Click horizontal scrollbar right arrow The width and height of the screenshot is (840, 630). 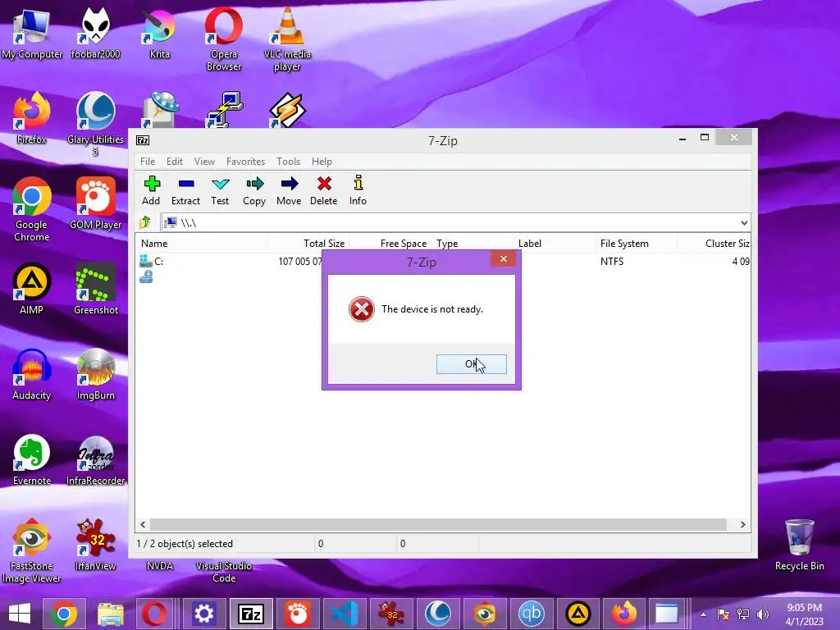742,524
